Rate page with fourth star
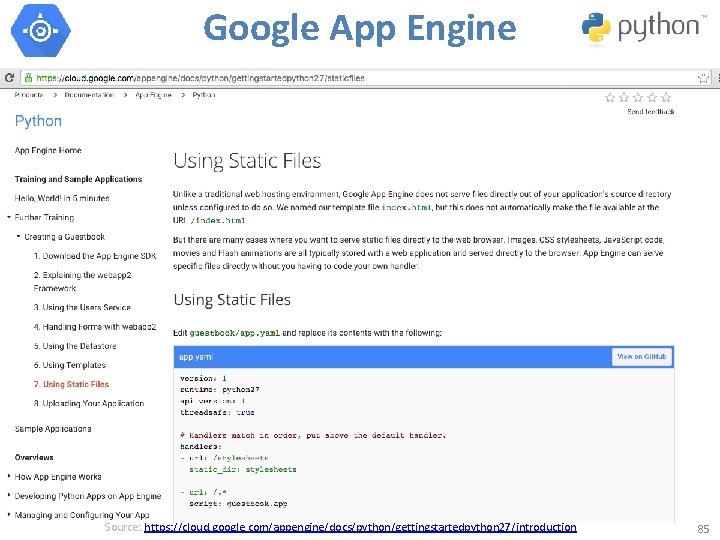 (x=652, y=97)
